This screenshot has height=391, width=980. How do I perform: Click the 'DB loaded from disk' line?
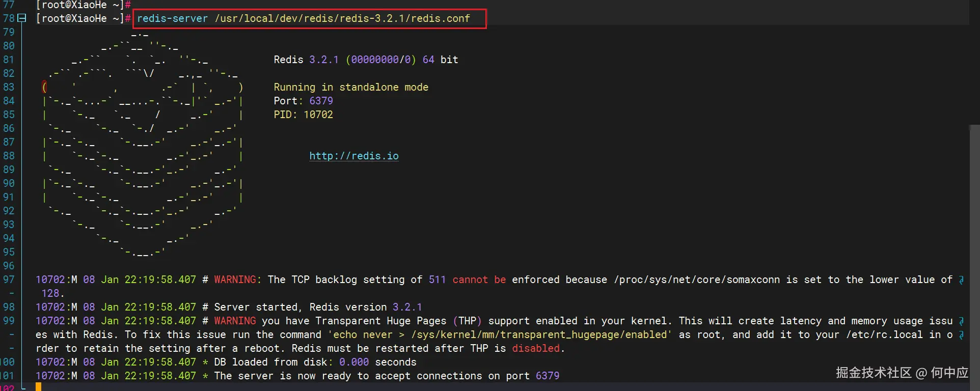pyautogui.click(x=226, y=362)
